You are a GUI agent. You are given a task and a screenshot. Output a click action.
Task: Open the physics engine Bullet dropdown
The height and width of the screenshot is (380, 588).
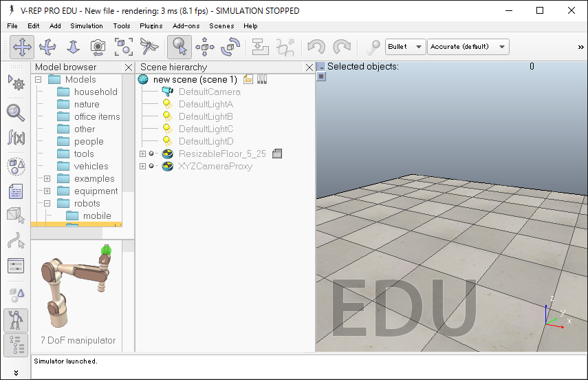click(x=405, y=47)
